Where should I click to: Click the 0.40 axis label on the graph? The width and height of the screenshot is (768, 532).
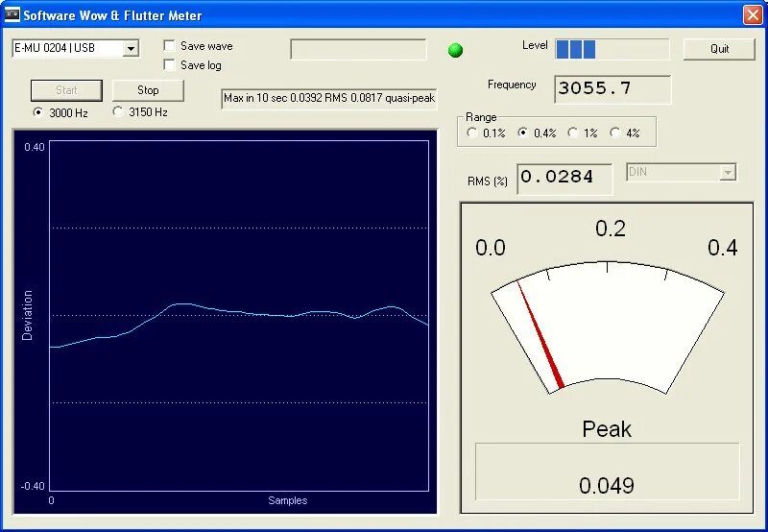pyautogui.click(x=35, y=147)
